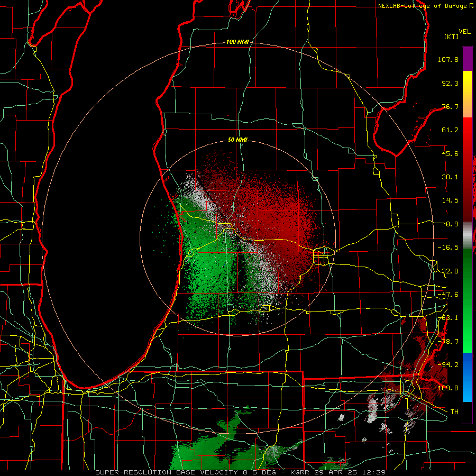This screenshot has width=476, height=476.
Task: Click the VEL legend title
Action: tap(464, 32)
